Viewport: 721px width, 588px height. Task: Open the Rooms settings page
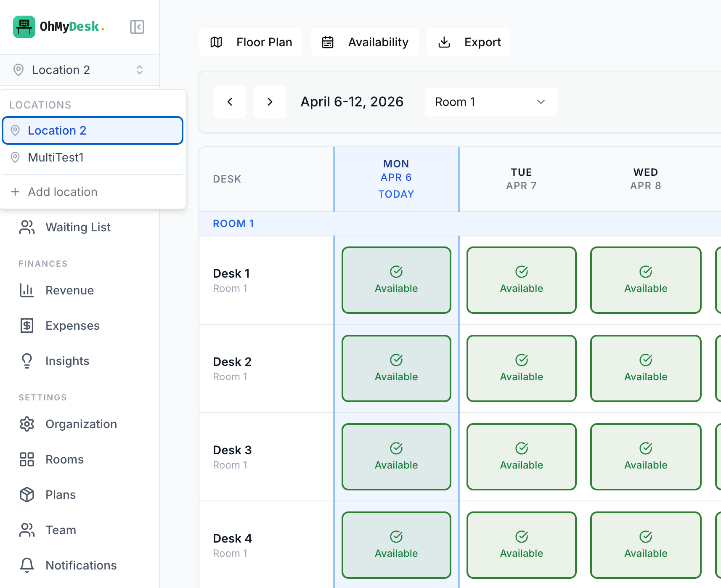(x=64, y=459)
